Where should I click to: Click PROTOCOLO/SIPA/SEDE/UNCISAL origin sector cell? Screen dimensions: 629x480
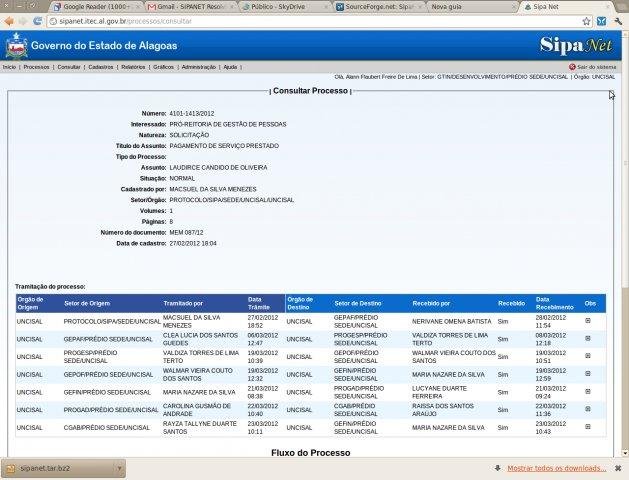coord(112,322)
